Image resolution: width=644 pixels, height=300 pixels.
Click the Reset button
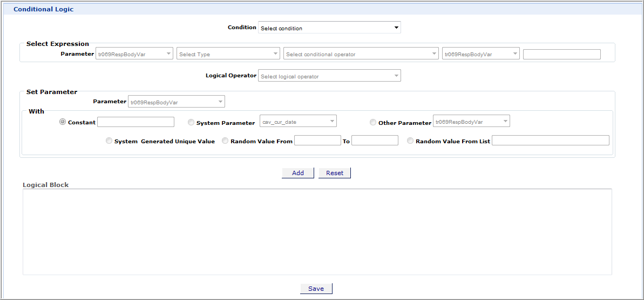pos(335,173)
